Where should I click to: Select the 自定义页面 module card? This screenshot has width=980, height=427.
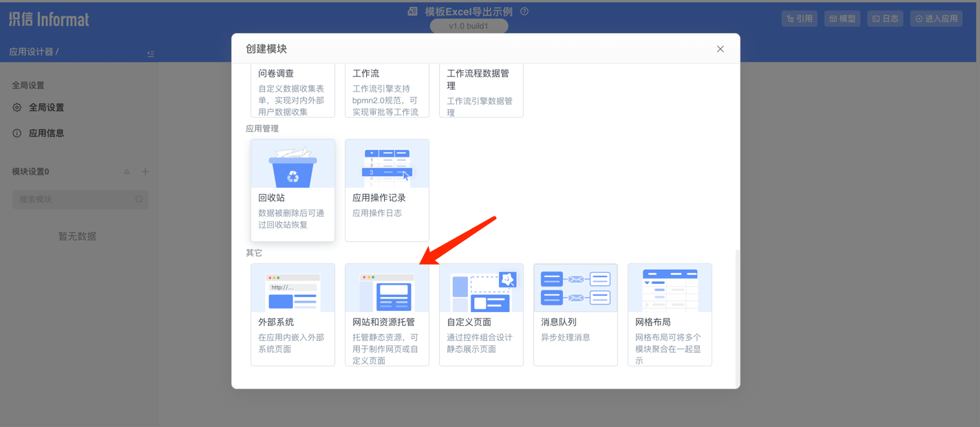pyautogui.click(x=481, y=314)
